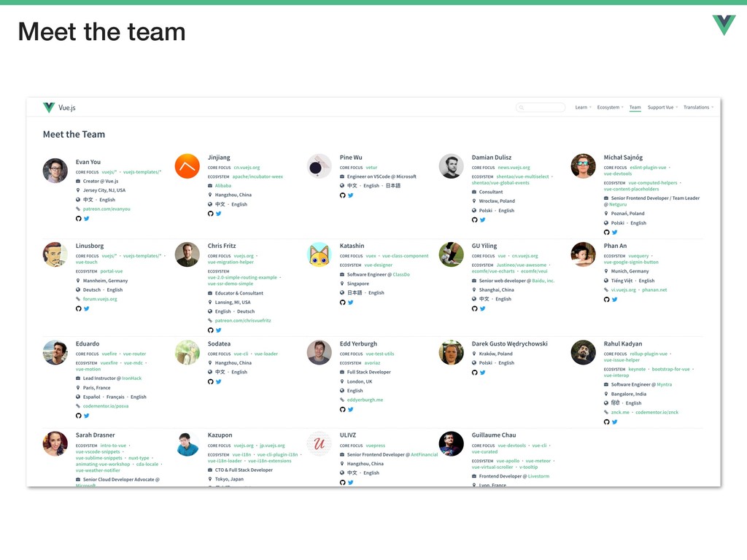Screen dimensions: 747x560
Task: Open Jinjiang's cn.vuejs.org link
Action: click(247, 168)
